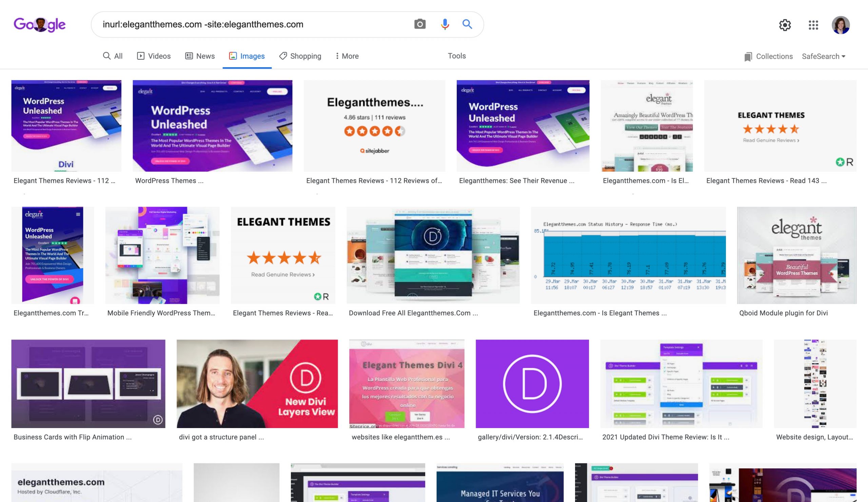The image size is (868, 502).
Task: Click the account profile avatar
Action: pos(841,25)
